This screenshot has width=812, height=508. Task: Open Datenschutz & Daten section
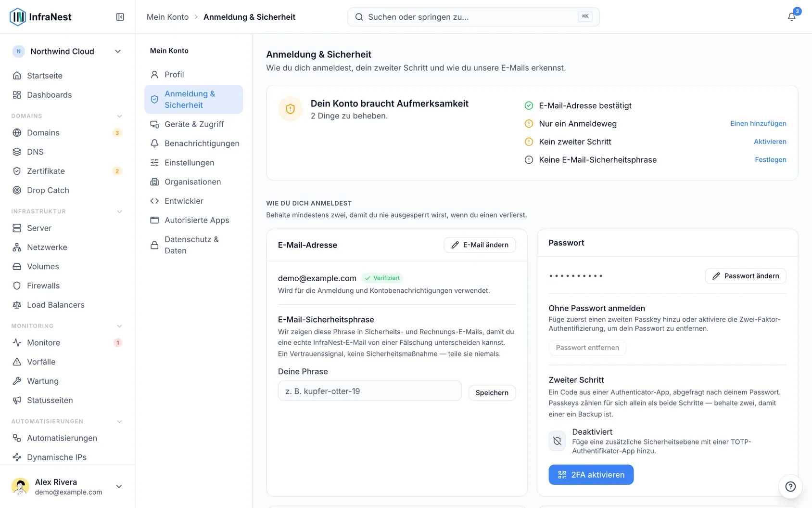[x=193, y=245]
